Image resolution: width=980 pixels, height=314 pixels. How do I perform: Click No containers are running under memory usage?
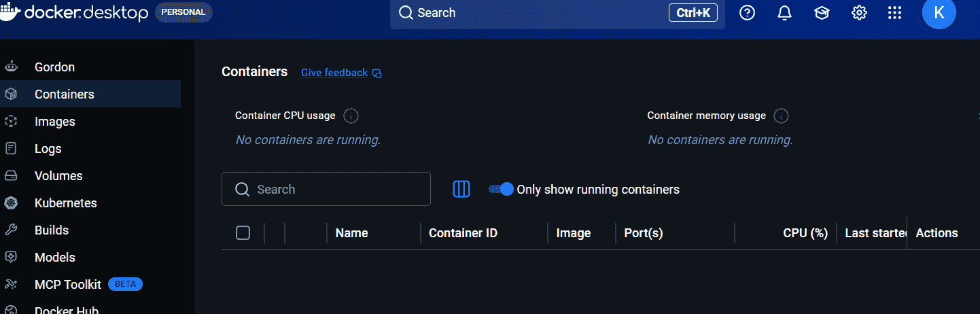coord(720,140)
